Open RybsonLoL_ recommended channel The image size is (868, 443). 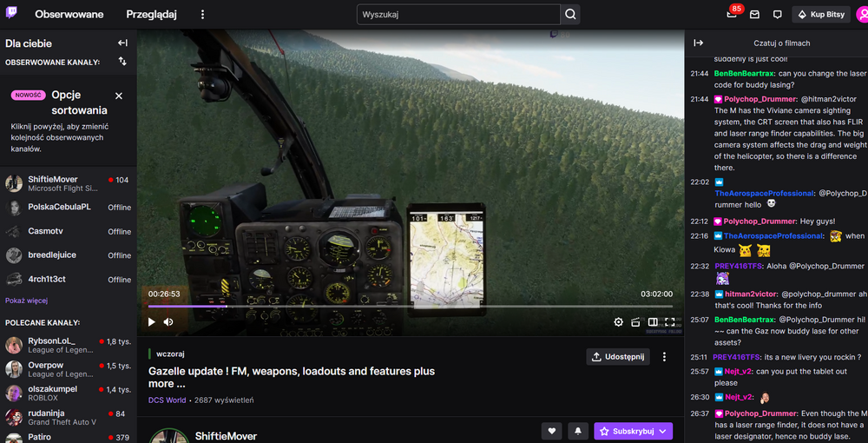[x=68, y=345]
